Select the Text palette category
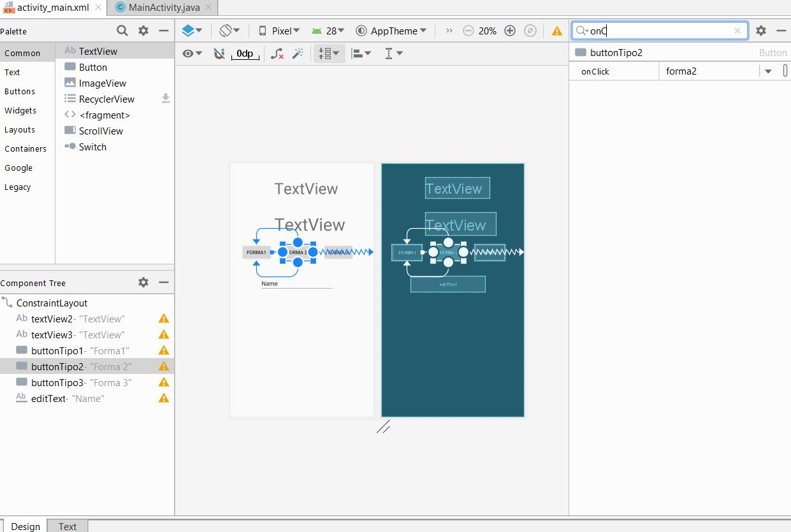 (27, 72)
